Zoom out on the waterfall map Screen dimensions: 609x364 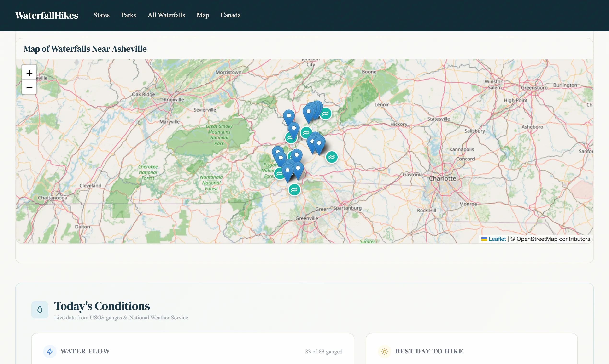tap(29, 87)
